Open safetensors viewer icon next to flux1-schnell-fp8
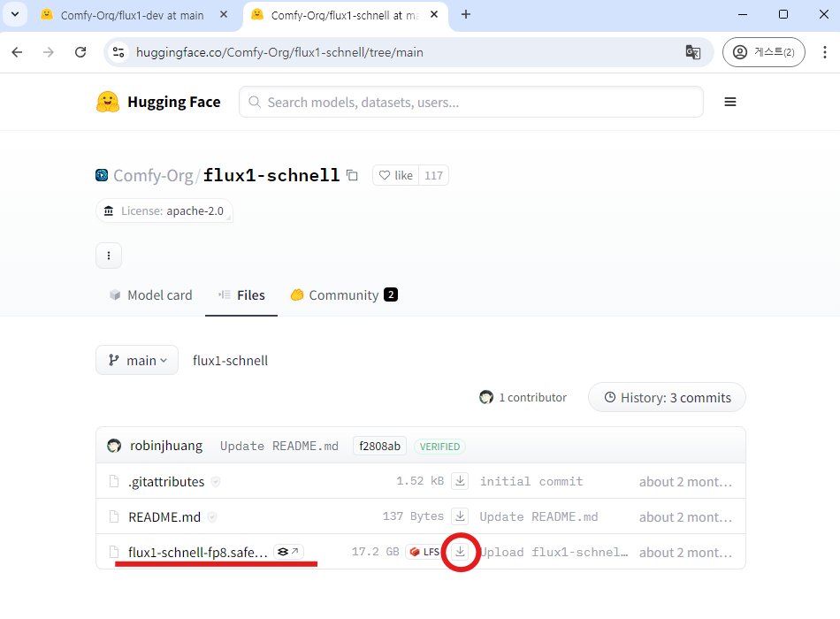The height and width of the screenshot is (619, 840). tap(288, 552)
